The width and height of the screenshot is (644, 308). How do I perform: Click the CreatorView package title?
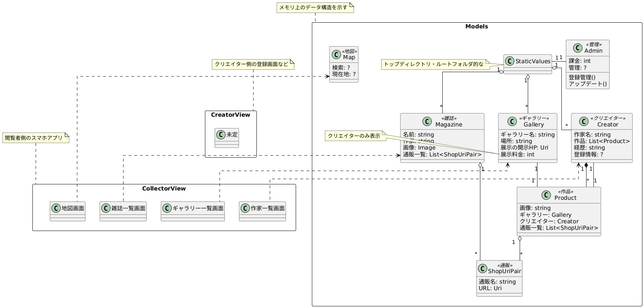click(x=230, y=115)
